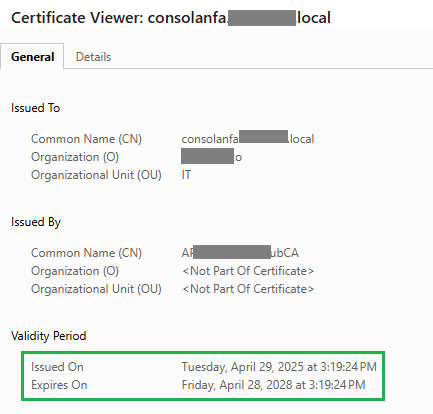Switch to the Details tab
This screenshot has width=433, height=414.
pos(93,57)
